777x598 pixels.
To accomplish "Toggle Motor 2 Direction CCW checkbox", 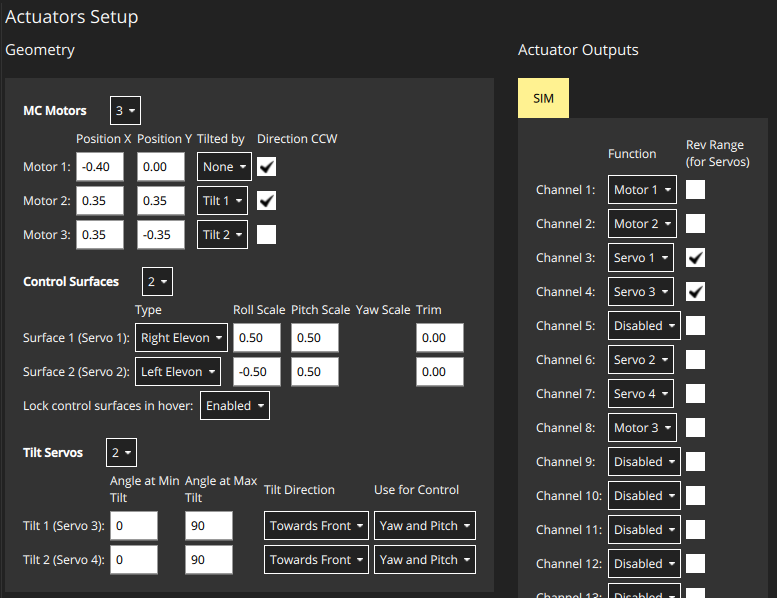I will tap(267, 201).
